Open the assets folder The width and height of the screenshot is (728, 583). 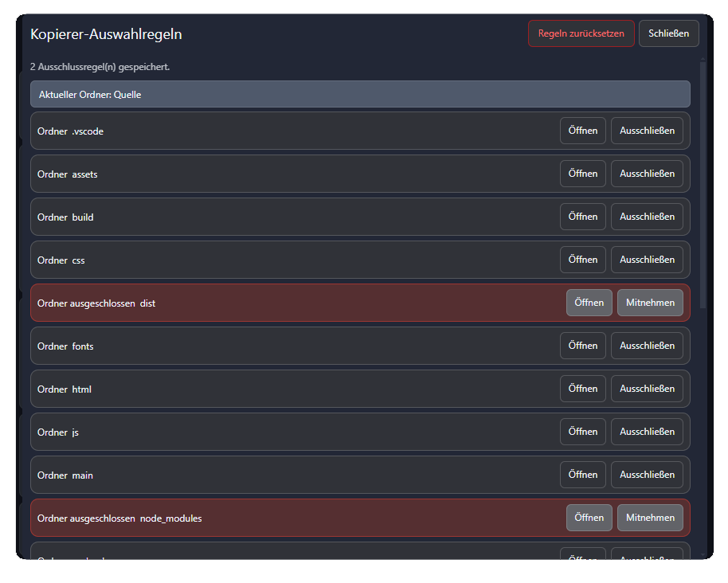(x=583, y=174)
